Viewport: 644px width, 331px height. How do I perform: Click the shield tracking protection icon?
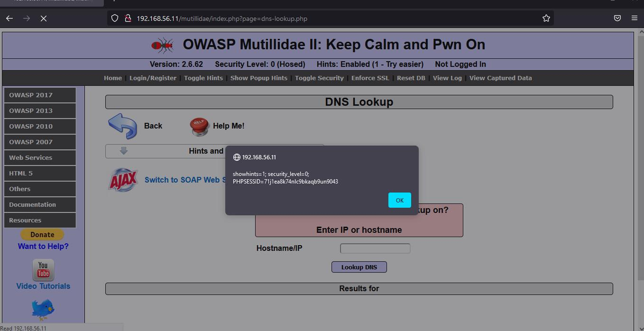tap(114, 18)
